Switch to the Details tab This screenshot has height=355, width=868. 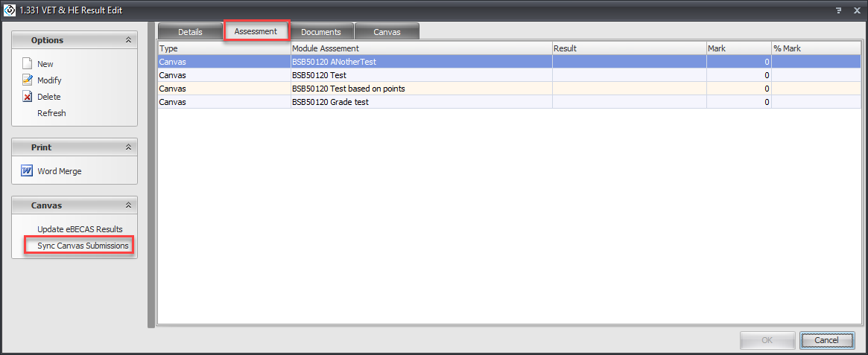point(190,32)
